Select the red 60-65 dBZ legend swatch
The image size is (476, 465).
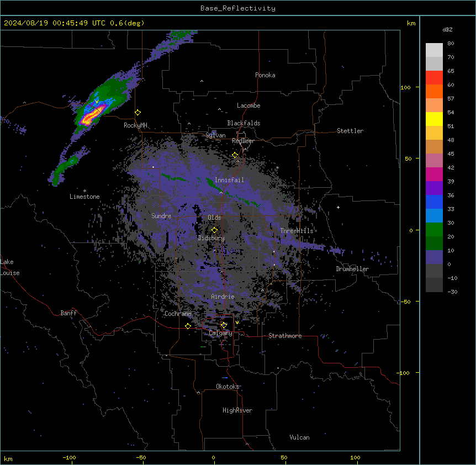pos(434,77)
